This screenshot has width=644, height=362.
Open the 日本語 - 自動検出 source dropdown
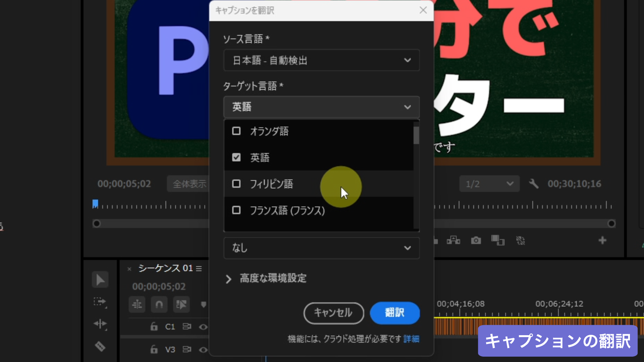pos(321,60)
